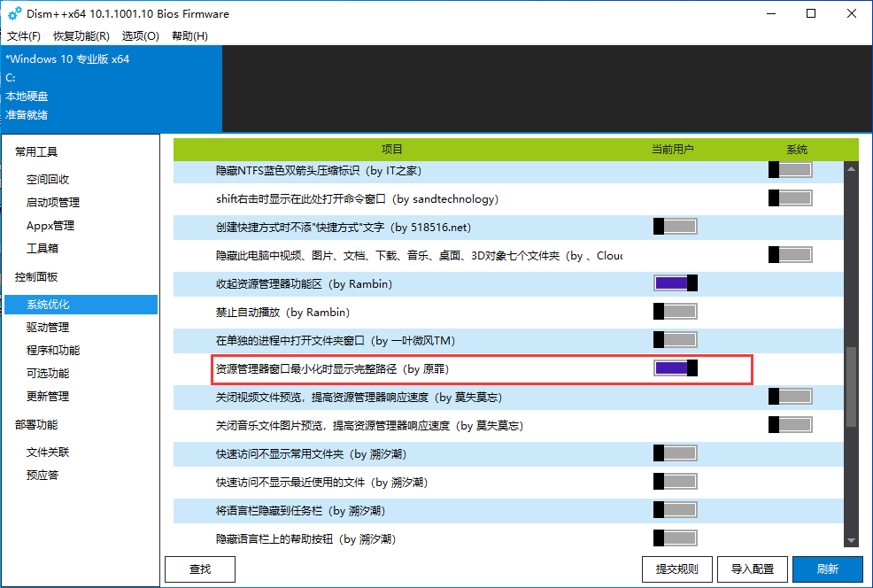This screenshot has width=873, height=588.
Task: Switch on 将语言栏隐藏到任务栏 option
Action: [x=676, y=510]
